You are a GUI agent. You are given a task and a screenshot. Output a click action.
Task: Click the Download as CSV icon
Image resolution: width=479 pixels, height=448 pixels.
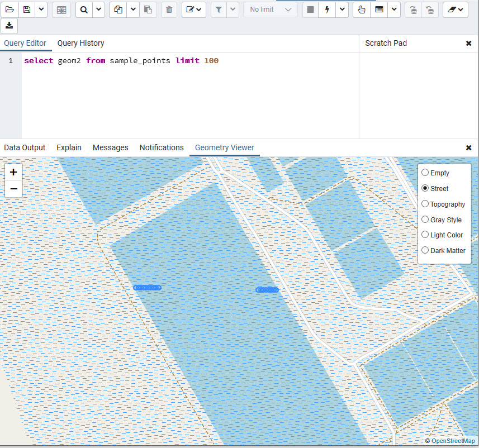pos(10,26)
